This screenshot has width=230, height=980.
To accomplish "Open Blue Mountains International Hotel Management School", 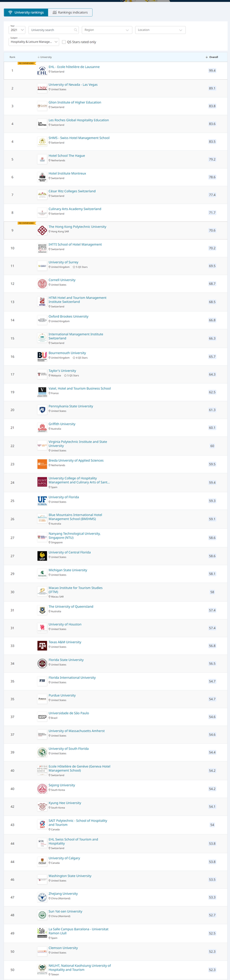I will (75, 517).
